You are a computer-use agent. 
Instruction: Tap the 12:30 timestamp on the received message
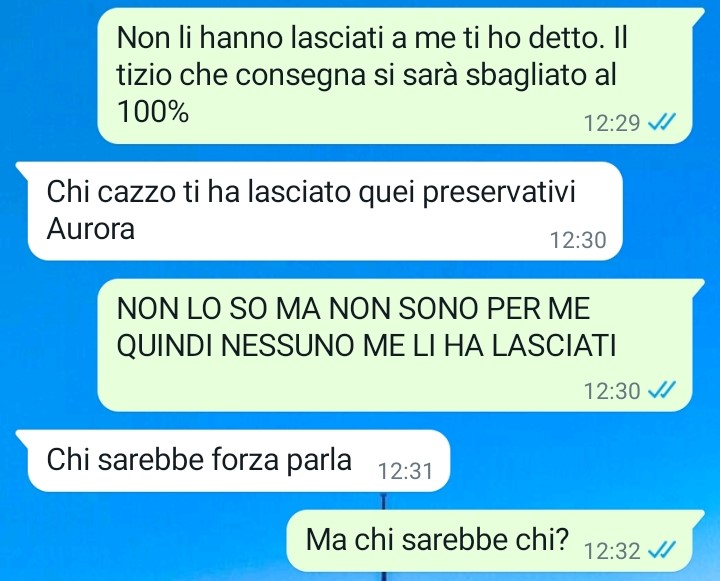tap(578, 240)
